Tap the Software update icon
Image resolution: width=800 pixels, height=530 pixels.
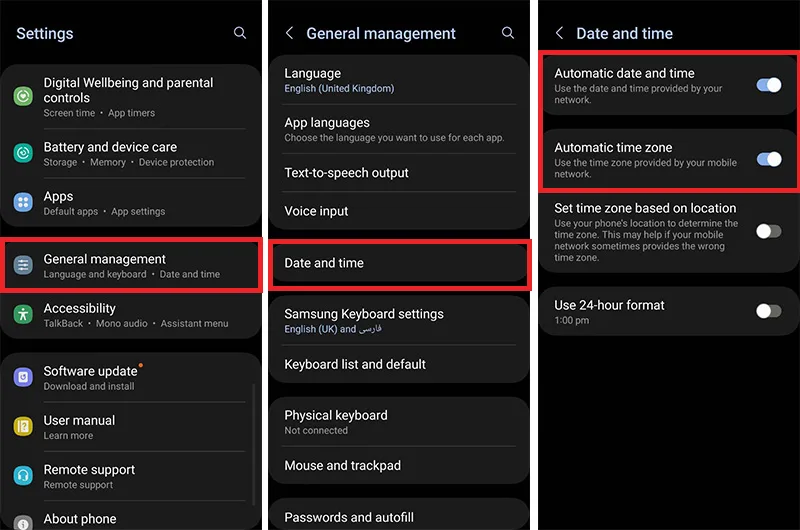pos(23,377)
